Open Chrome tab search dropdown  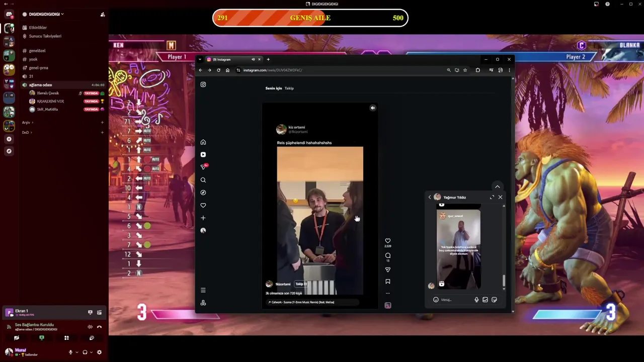pos(200,59)
